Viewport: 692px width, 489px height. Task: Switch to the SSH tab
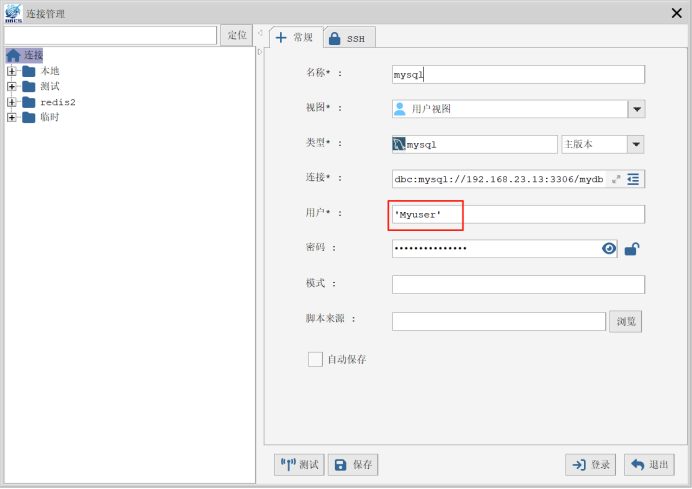[348, 38]
